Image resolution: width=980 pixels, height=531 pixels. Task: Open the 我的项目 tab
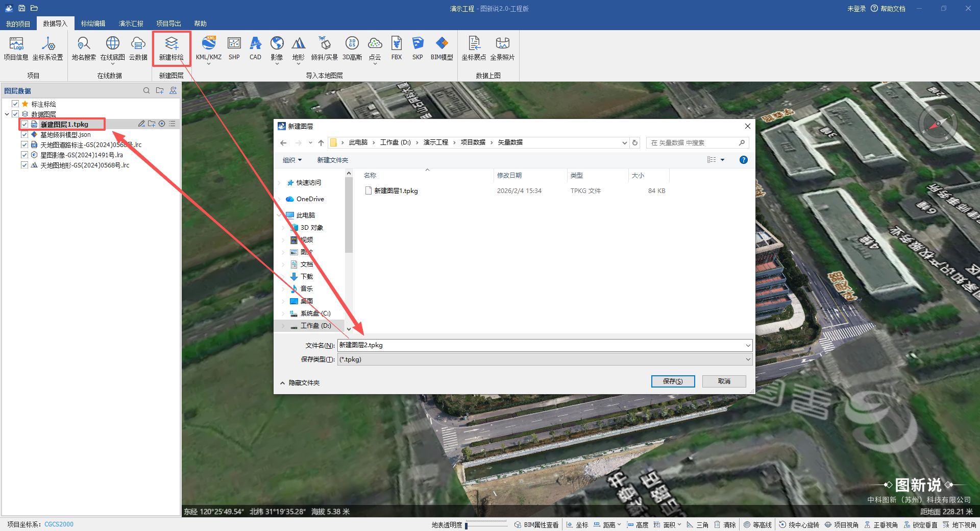click(18, 23)
